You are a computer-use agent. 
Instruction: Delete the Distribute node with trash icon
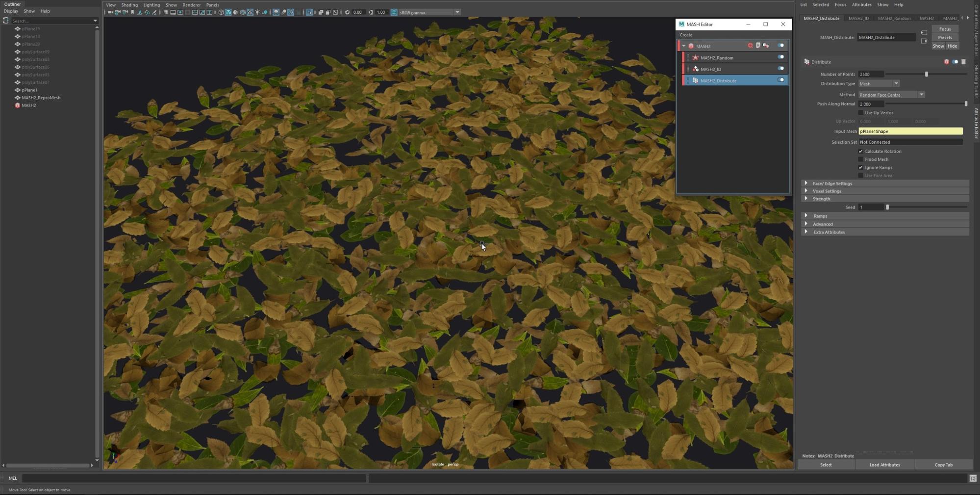(963, 62)
